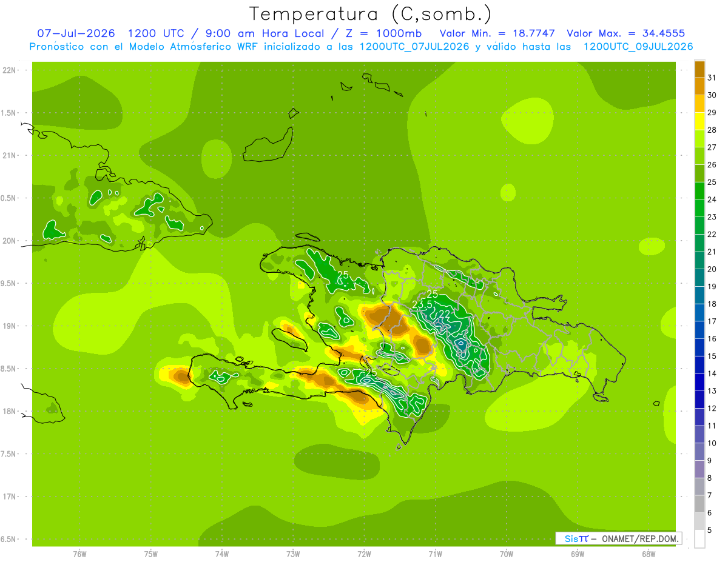Click the '1200UTC_09JUL2026' valid-until time text
This screenshot has height=562, width=728.
click(x=638, y=47)
